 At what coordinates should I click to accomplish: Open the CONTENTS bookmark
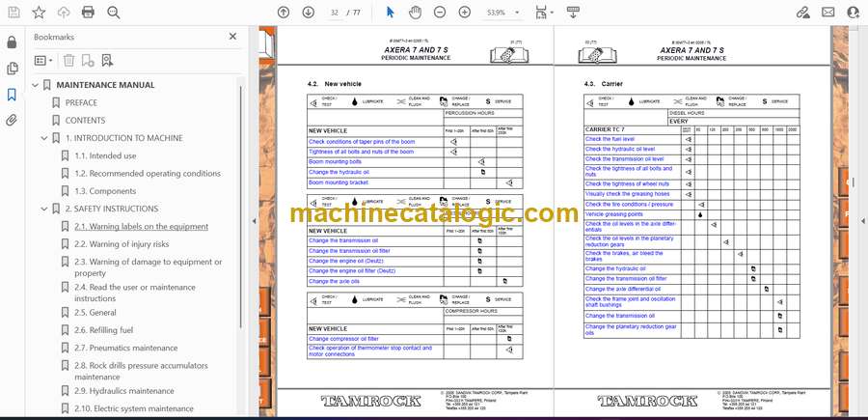pos(85,121)
